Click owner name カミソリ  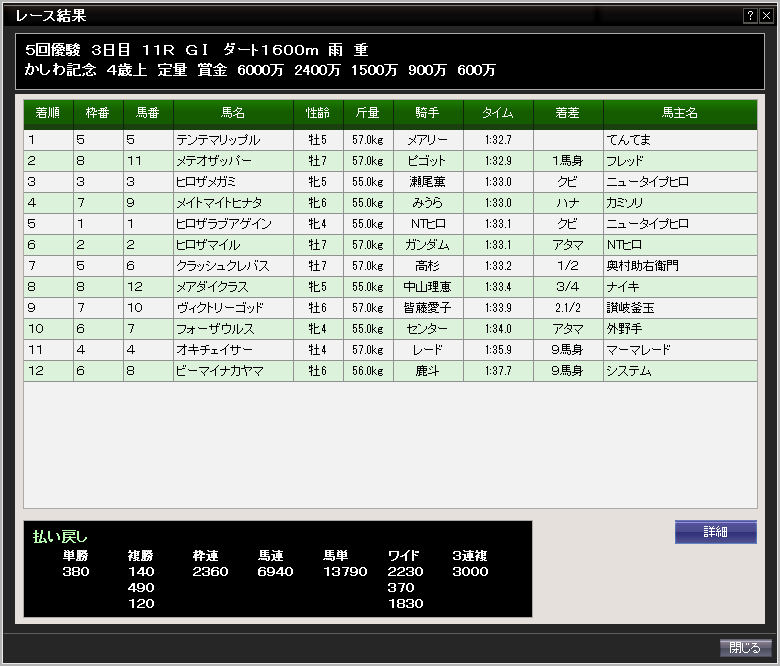625,203
